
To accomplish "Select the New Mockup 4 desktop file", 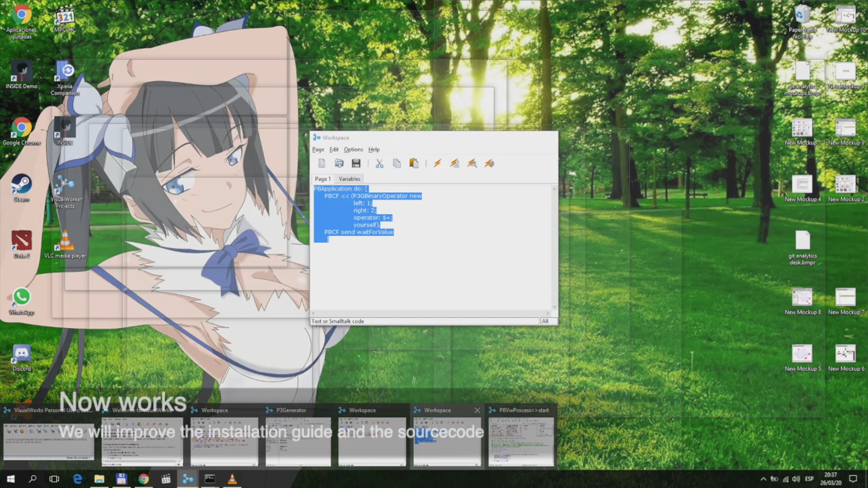I will [x=803, y=188].
